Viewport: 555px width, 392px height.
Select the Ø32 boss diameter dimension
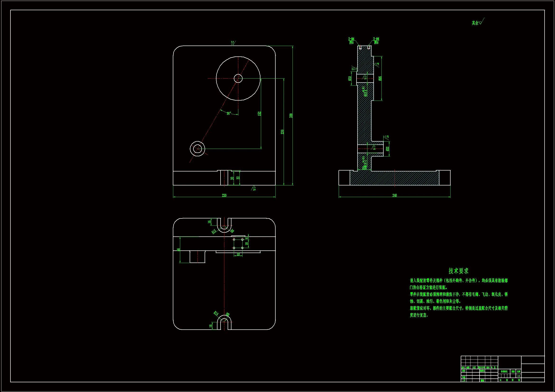(x=387, y=149)
